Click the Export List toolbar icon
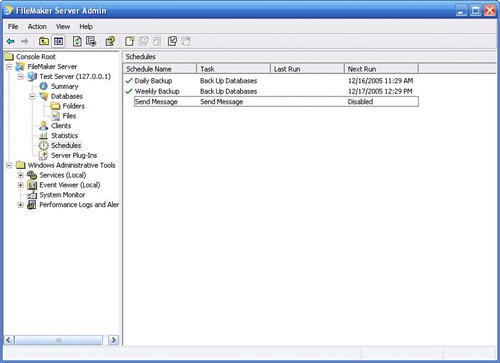The image size is (500, 363). (x=91, y=41)
